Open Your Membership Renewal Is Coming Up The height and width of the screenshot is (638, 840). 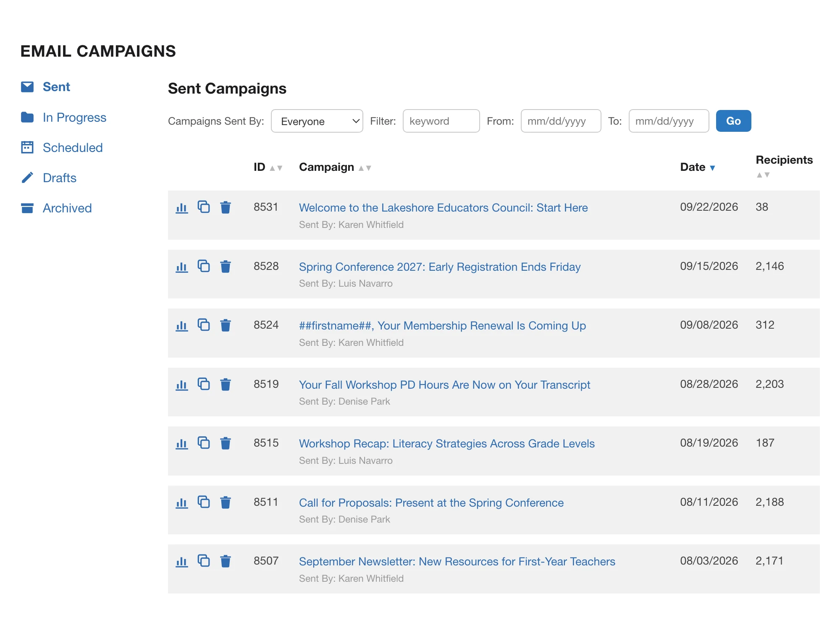pyautogui.click(x=442, y=326)
